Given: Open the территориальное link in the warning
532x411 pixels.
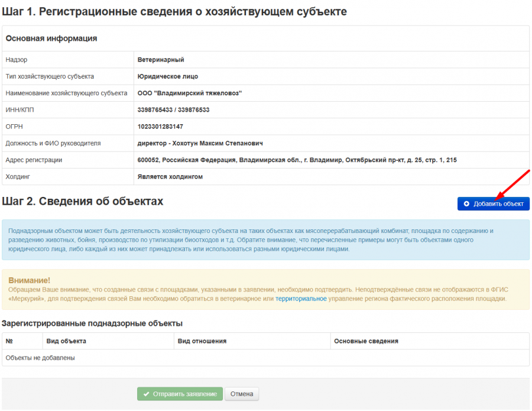Looking at the screenshot, I should point(301,299).
